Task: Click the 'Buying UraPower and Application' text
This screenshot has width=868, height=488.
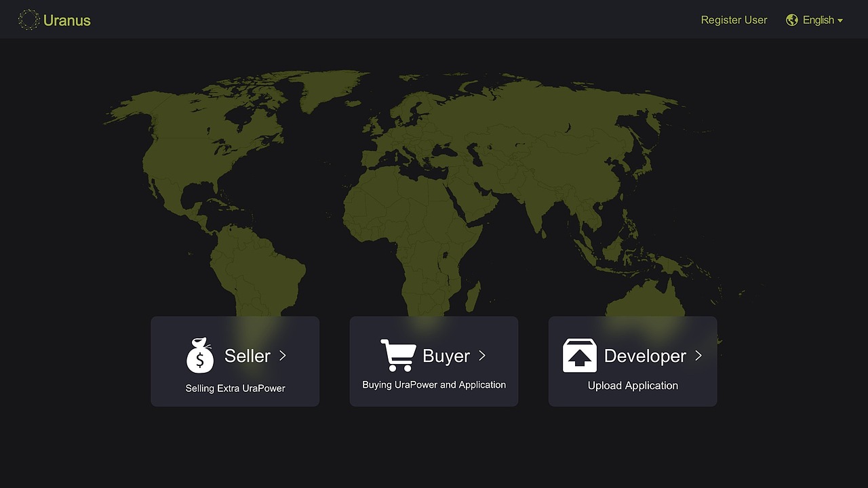Action: 434,385
